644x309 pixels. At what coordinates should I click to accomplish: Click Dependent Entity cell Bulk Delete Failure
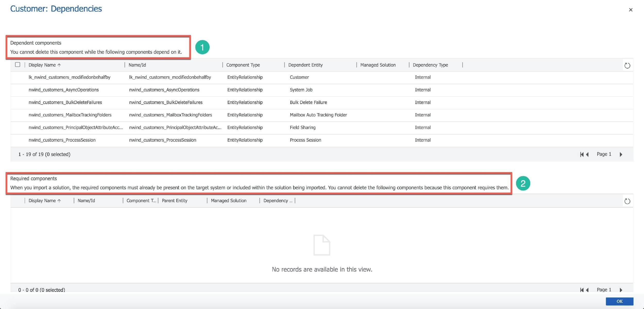point(308,102)
